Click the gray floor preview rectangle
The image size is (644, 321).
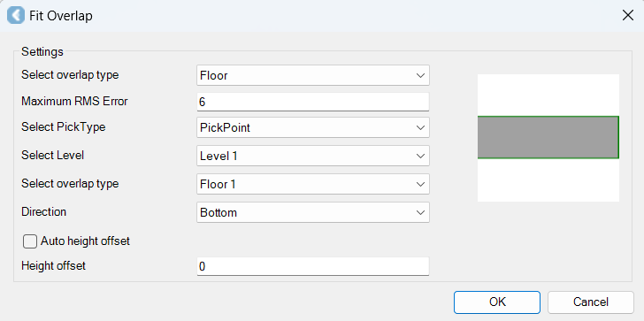pyautogui.click(x=548, y=137)
